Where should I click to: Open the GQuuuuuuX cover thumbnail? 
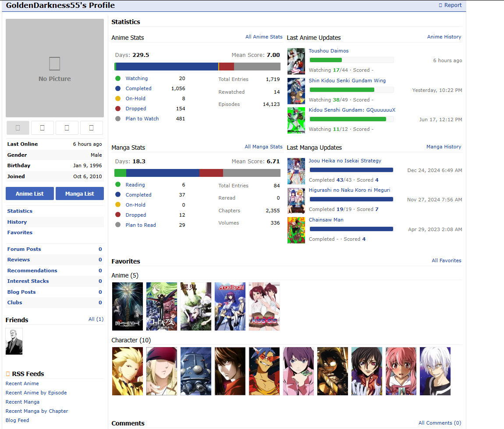pos(296,120)
